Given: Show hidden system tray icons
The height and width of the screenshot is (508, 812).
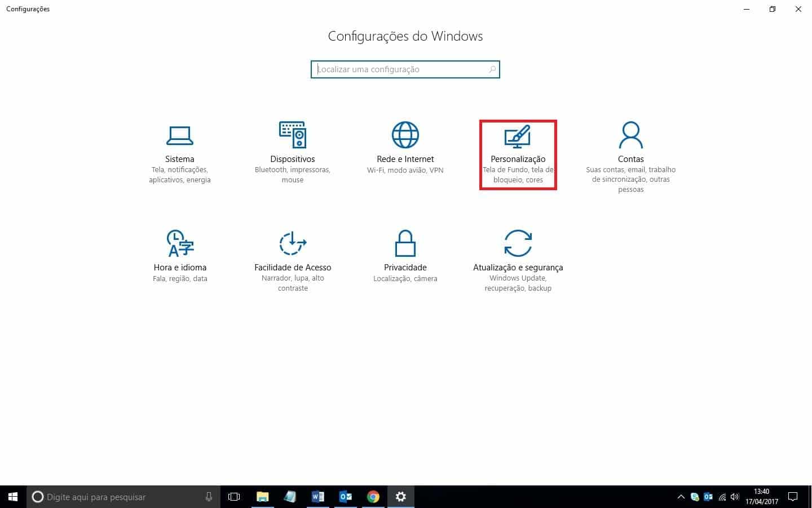Looking at the screenshot, I should coord(681,497).
